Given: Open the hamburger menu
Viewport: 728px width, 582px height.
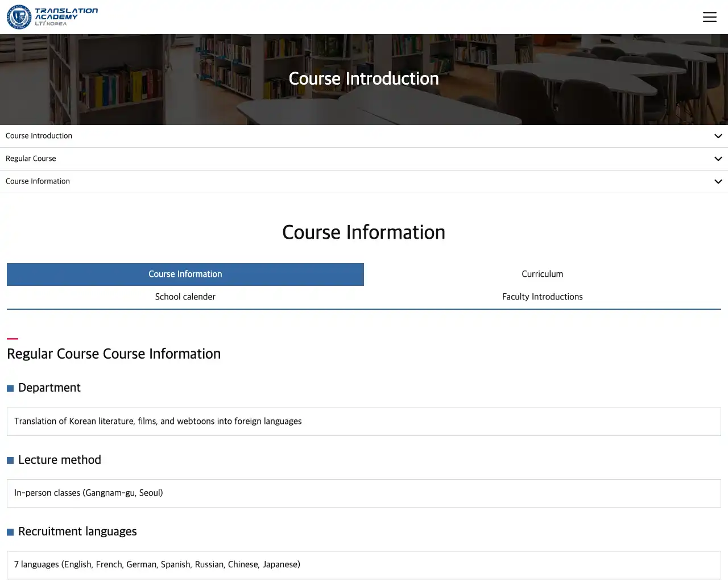Looking at the screenshot, I should (x=709, y=17).
